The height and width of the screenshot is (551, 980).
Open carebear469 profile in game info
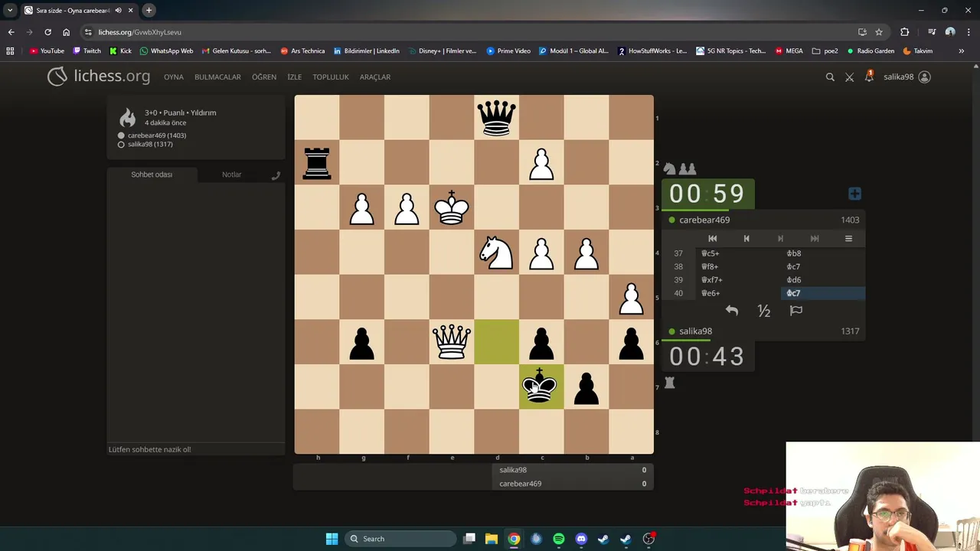[157, 135]
